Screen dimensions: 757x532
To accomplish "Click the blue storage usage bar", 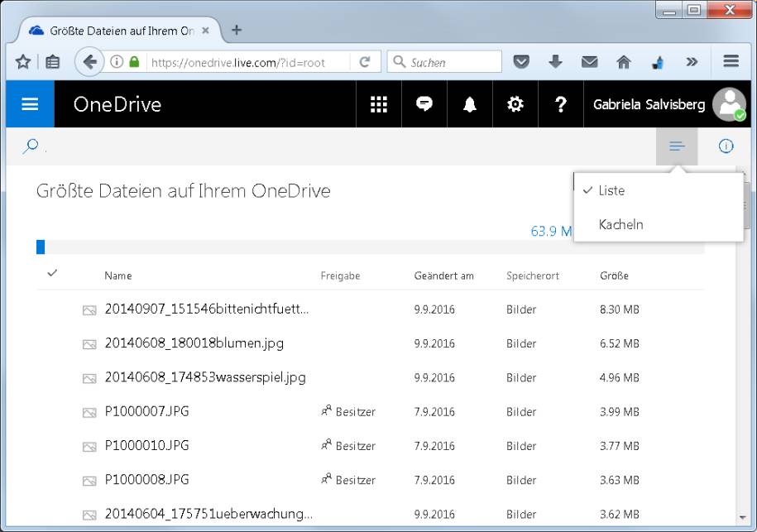I will (40, 246).
